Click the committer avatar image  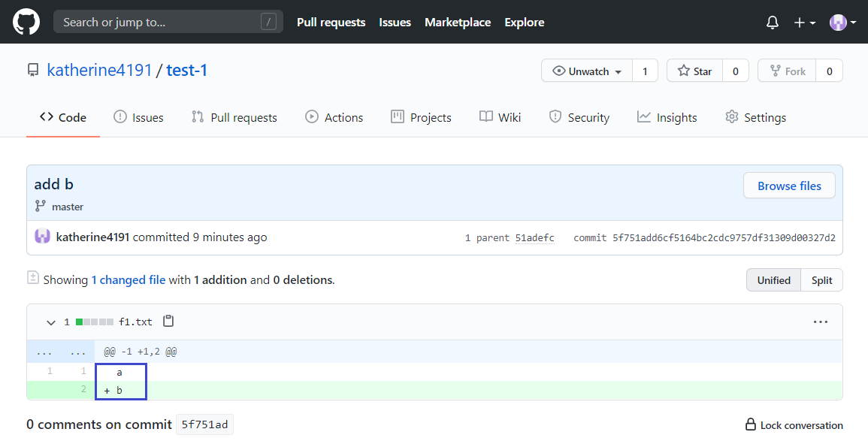tap(43, 237)
